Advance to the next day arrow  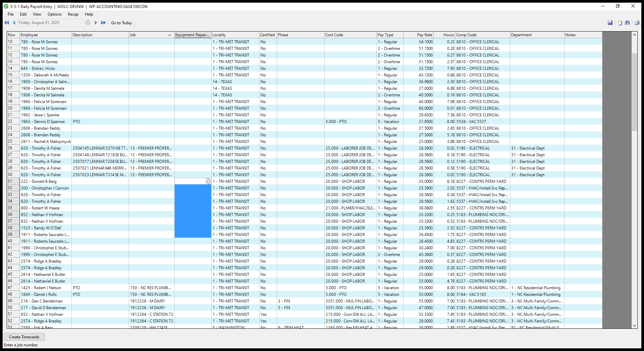click(x=96, y=23)
